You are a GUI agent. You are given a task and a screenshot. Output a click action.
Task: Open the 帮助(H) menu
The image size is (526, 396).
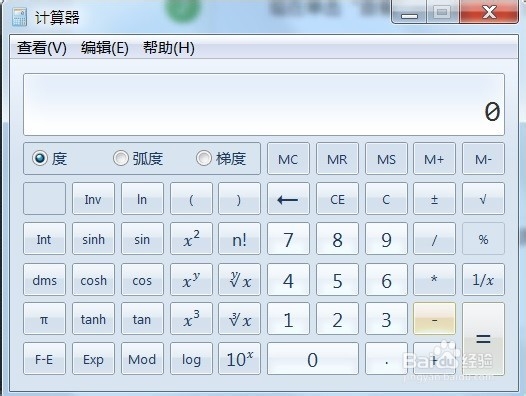click(169, 48)
